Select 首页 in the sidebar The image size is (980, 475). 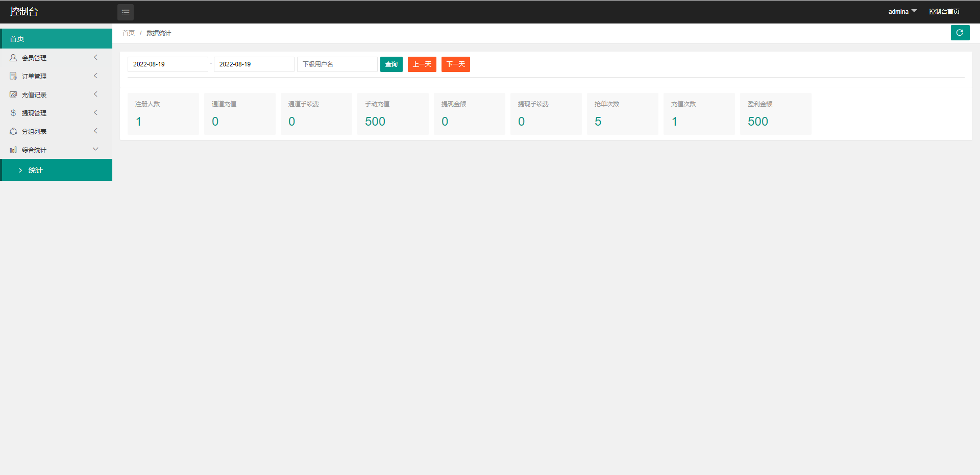tap(56, 39)
